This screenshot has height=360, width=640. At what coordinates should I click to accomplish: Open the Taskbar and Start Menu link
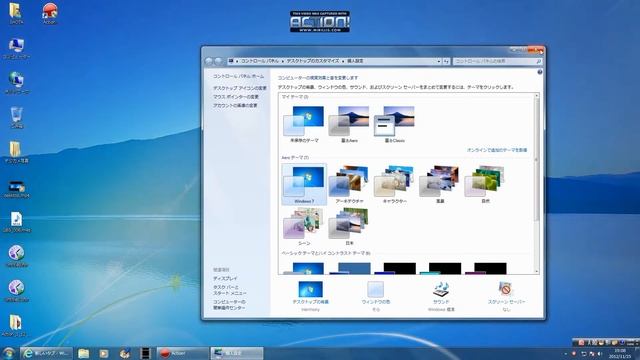tap(229, 290)
